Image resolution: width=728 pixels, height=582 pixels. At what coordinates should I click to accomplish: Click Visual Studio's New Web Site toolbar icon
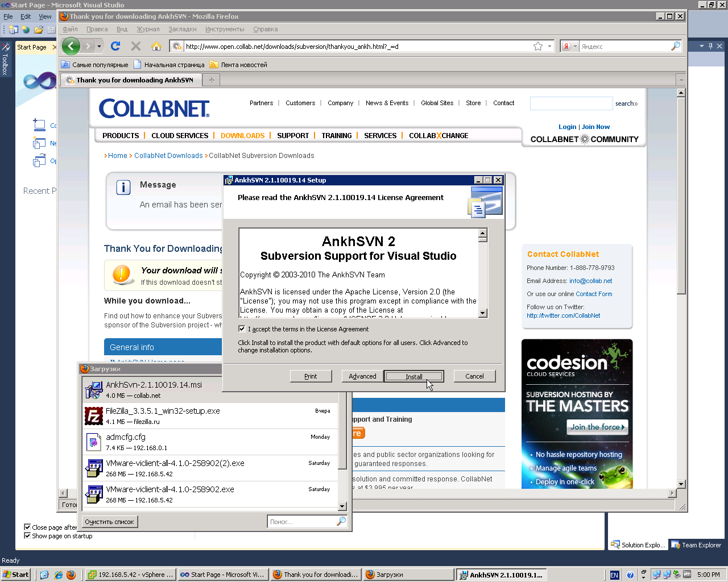click(x=26, y=30)
